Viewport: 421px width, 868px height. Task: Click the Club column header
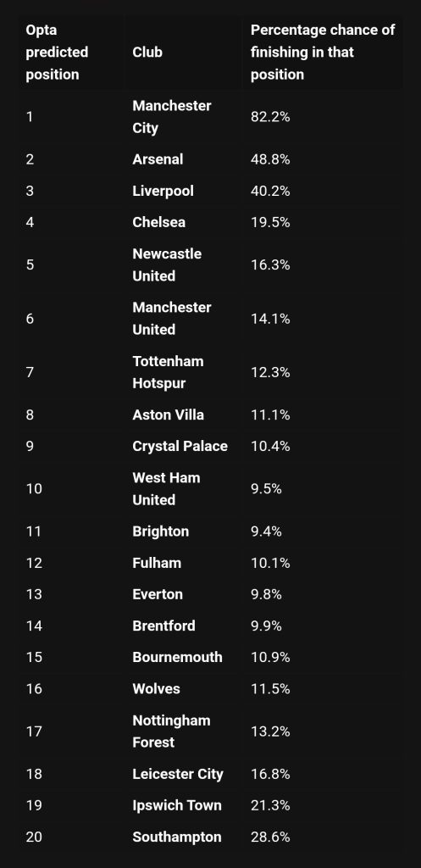coord(147,52)
